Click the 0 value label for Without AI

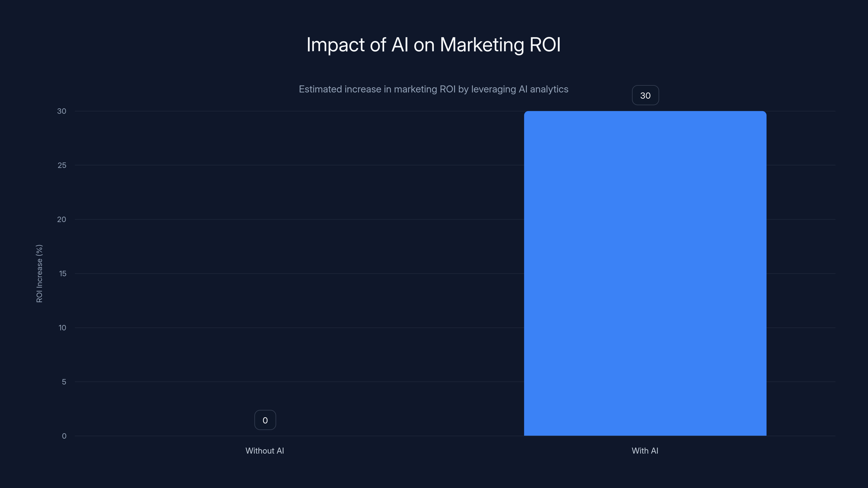pos(265,420)
